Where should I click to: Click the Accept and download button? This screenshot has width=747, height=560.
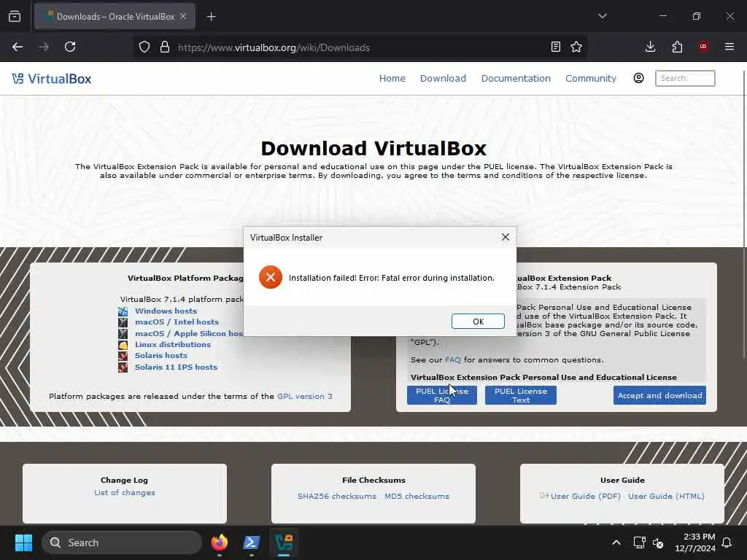(x=659, y=395)
